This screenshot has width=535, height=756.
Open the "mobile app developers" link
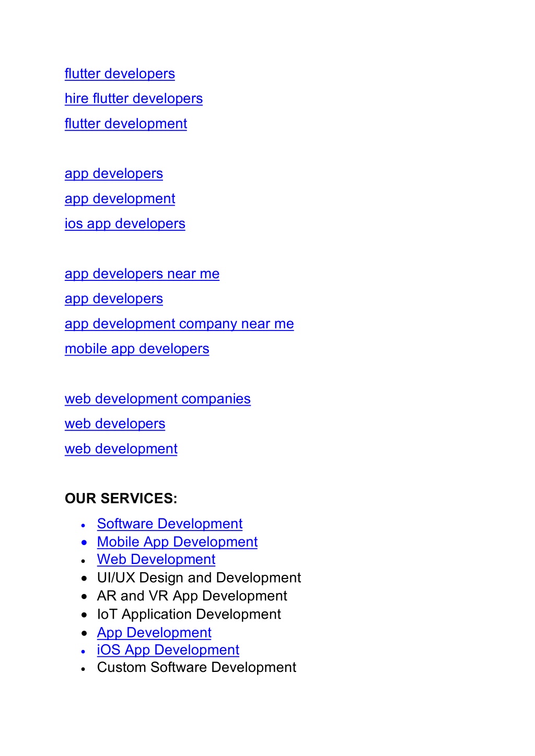tap(137, 349)
